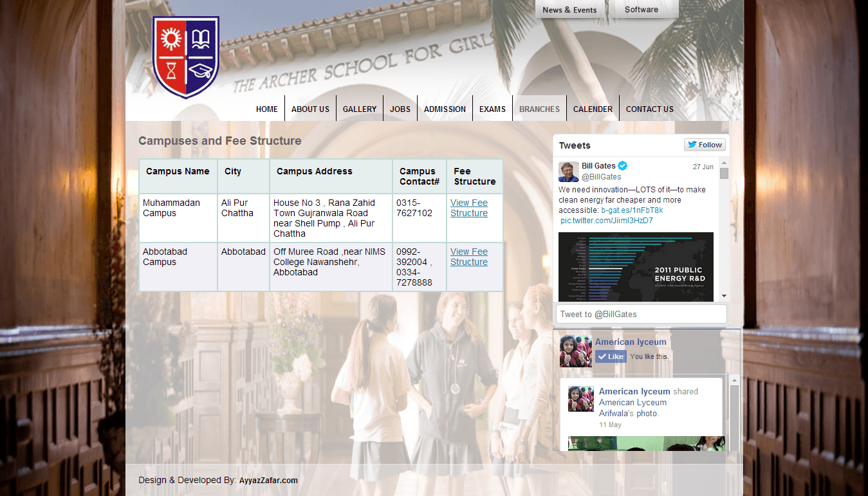Click the Tweets widget heading

(575, 145)
